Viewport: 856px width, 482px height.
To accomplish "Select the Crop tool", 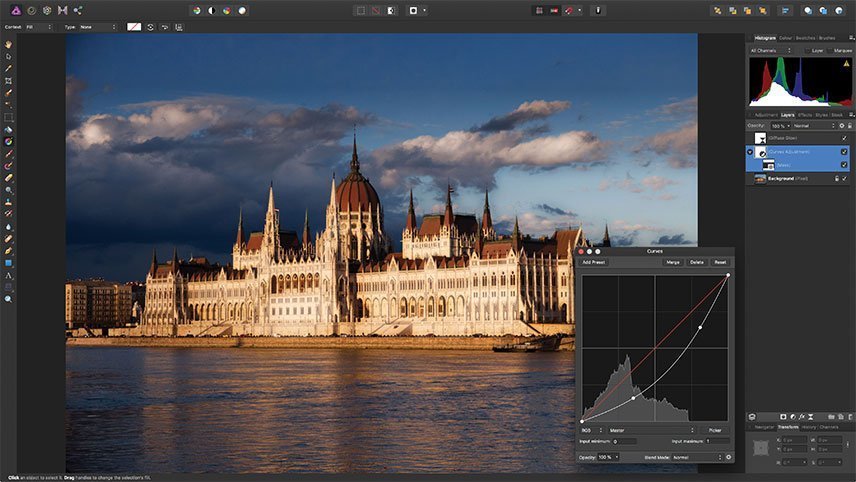I will (8, 80).
